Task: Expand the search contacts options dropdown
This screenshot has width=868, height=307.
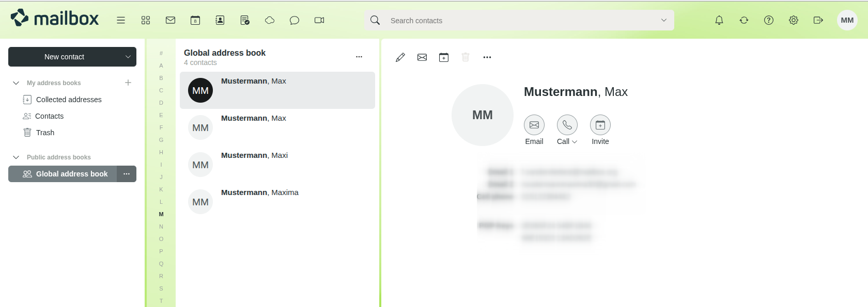Action: click(664, 20)
